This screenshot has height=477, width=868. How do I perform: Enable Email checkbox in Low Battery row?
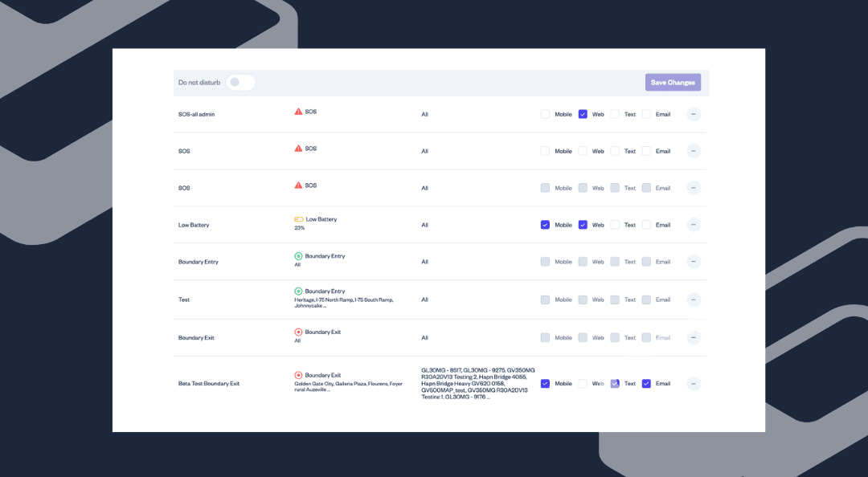click(646, 225)
